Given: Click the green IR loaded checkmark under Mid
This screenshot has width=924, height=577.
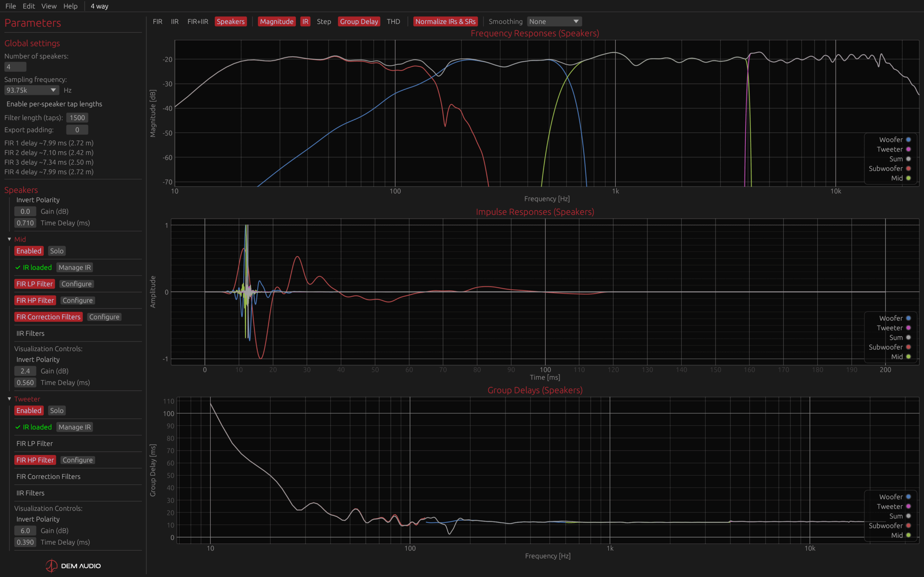Looking at the screenshot, I should (18, 268).
